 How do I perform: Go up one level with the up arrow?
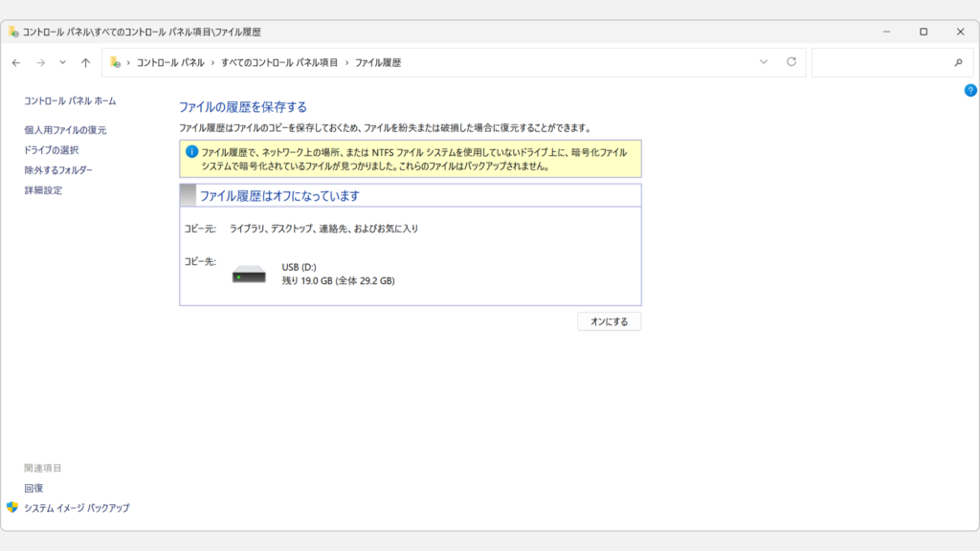[x=85, y=62]
